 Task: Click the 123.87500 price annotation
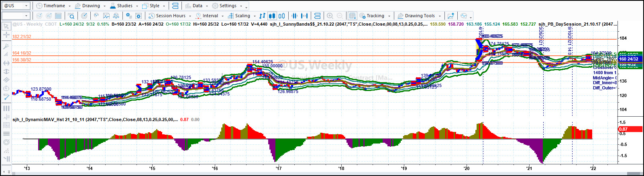click(41, 89)
